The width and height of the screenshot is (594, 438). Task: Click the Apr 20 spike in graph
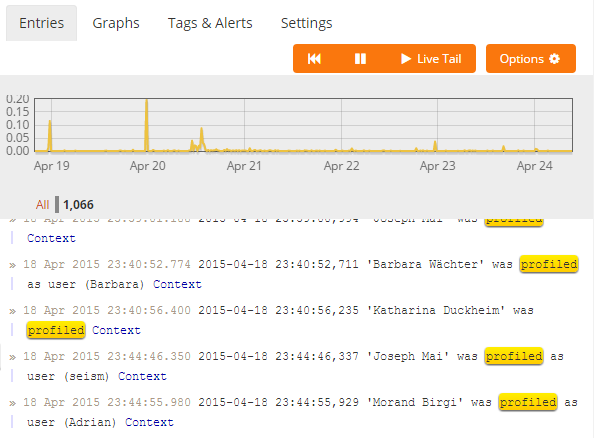tap(147, 125)
